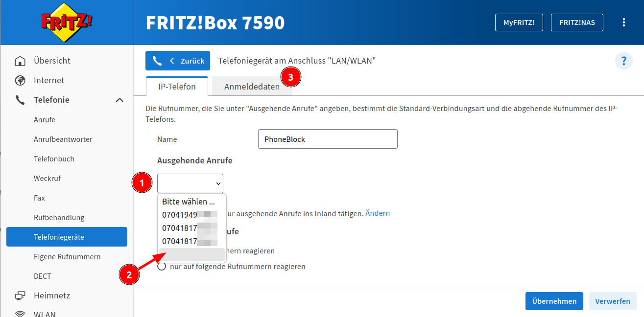Click the Heimnetz network icon
This screenshot has height=317, width=644.
click(x=20, y=296)
